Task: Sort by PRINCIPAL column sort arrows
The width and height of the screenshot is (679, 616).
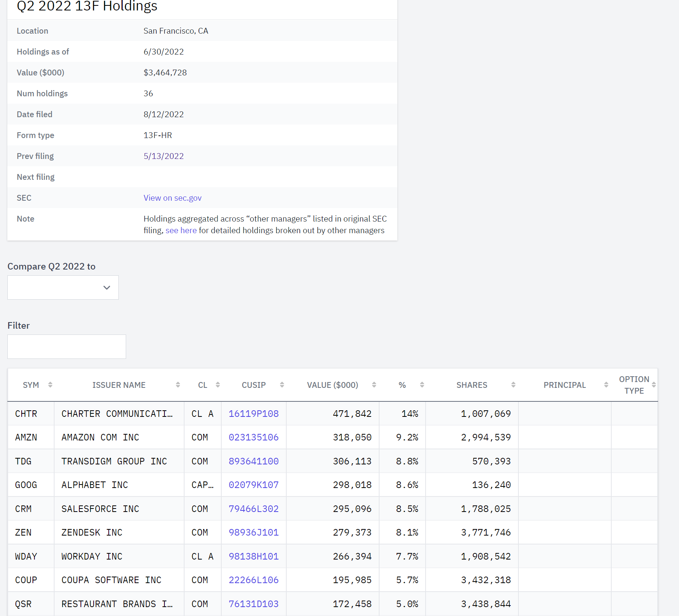Action: pos(606,385)
